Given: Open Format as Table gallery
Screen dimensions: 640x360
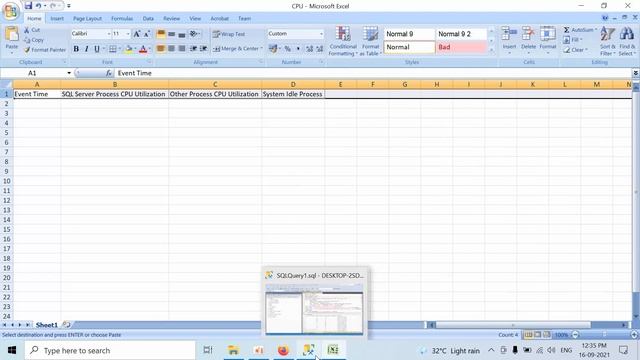Looking at the screenshot, I should (x=370, y=41).
